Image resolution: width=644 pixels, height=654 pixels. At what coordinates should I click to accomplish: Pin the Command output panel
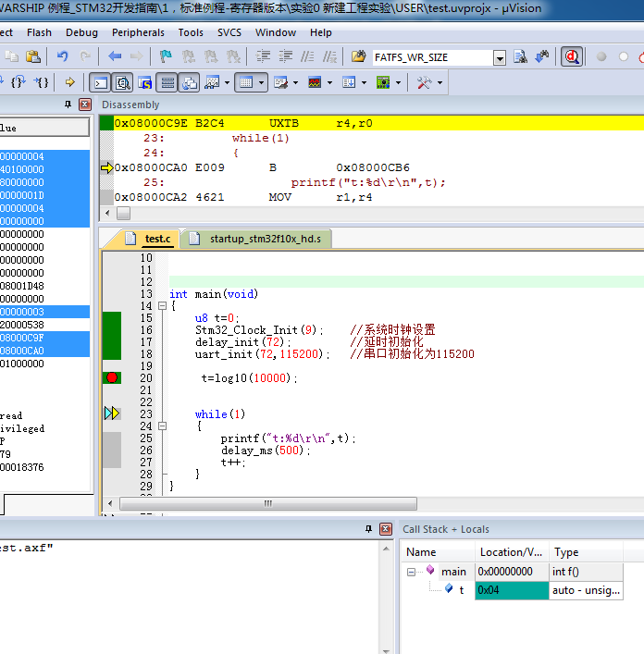point(368,529)
